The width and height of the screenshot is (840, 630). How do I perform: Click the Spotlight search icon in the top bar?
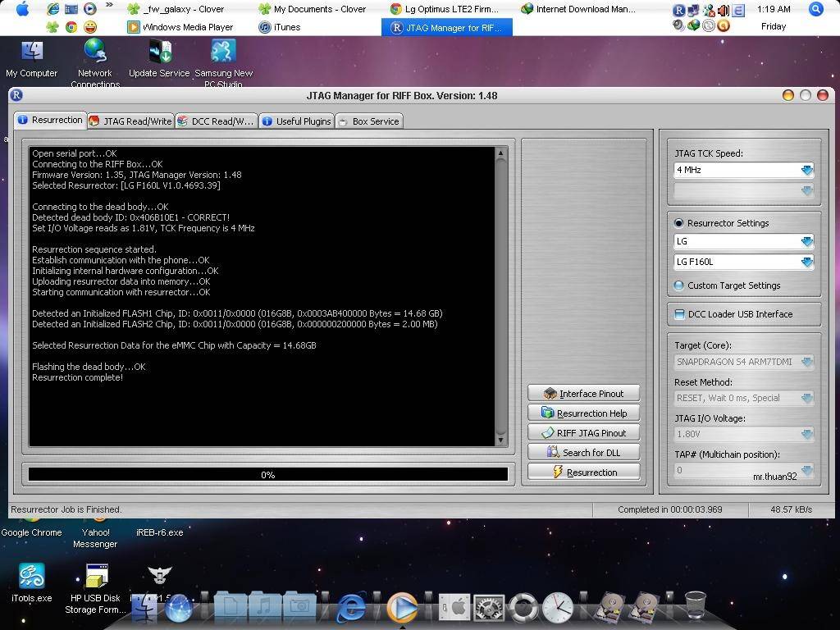(815, 9)
